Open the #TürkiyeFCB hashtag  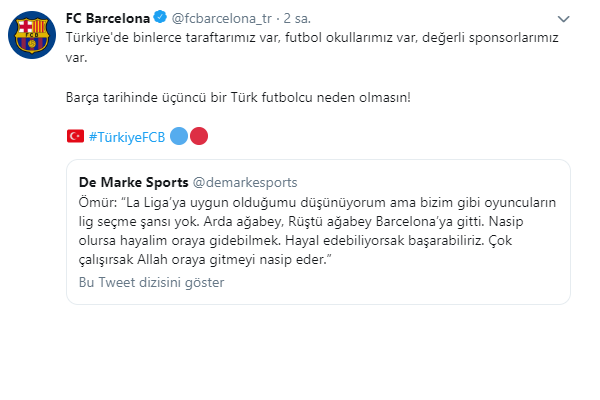(x=127, y=137)
